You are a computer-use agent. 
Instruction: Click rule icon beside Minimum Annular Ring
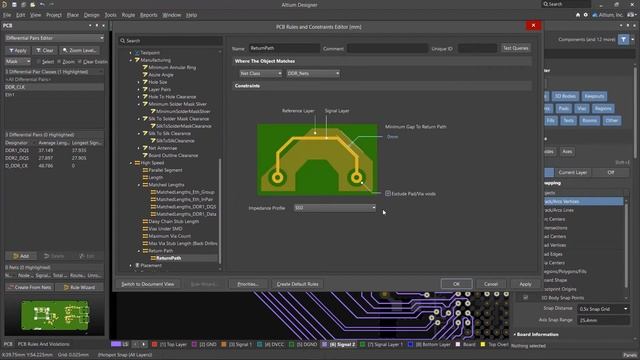tap(145, 67)
